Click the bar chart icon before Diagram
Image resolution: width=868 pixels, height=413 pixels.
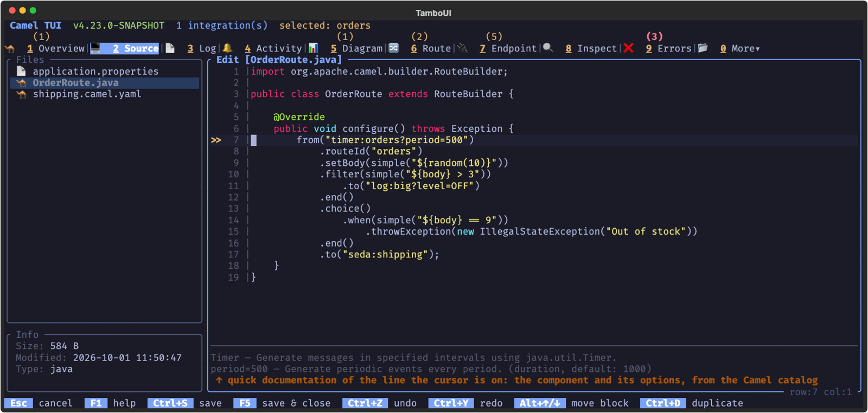[x=313, y=48]
